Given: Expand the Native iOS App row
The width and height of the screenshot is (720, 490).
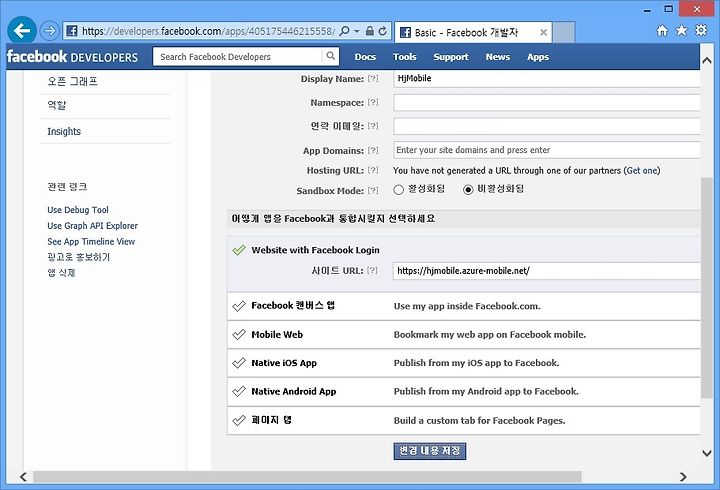Looking at the screenshot, I should click(x=464, y=363).
